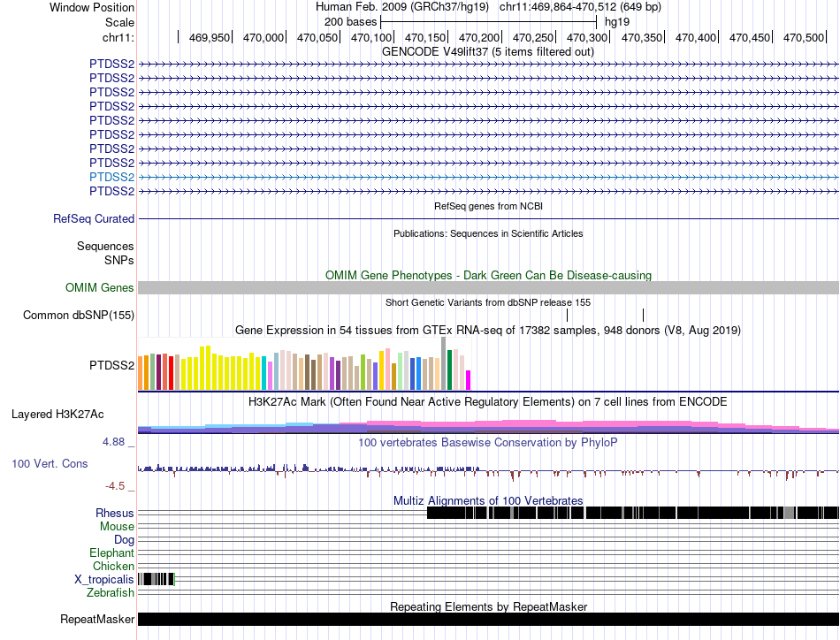Open the GTEx Gene Expression track title
The height and width of the screenshot is (640, 840).
tap(488, 330)
